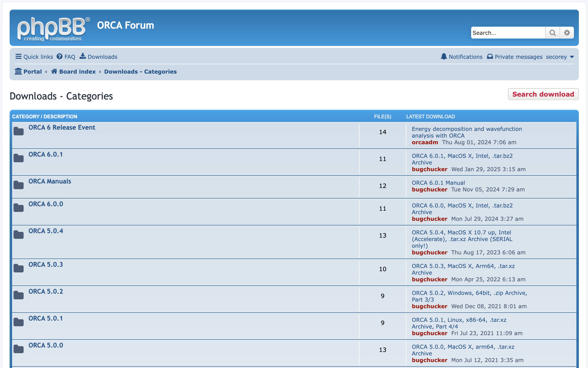588x368 pixels.
Task: Open the ORCA 6.0.1 category
Action: pos(45,154)
